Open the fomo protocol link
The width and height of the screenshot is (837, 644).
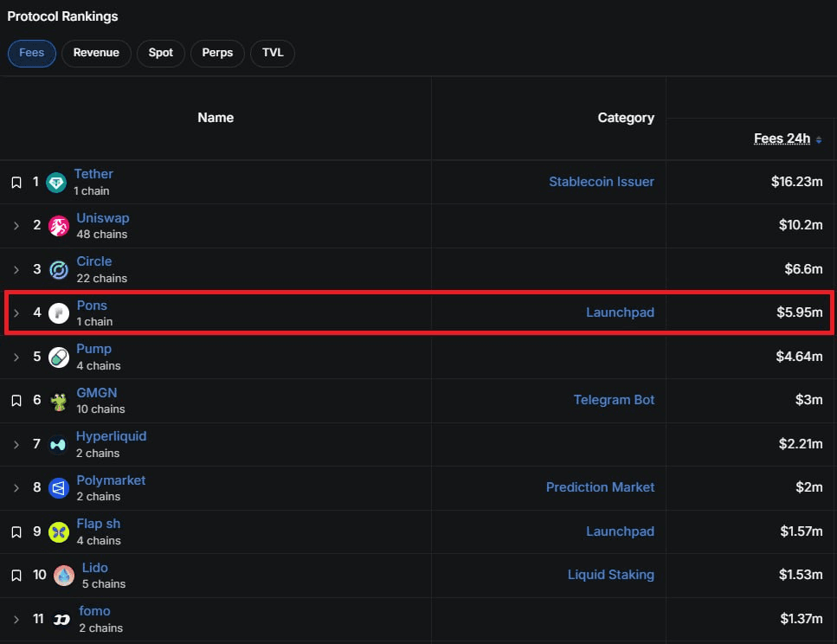[x=94, y=611]
